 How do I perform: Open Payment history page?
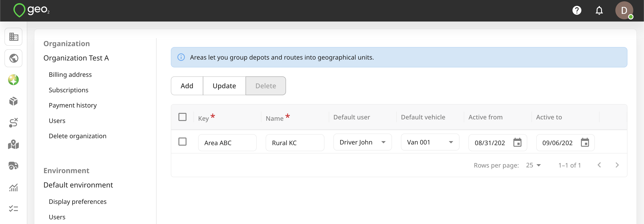[73, 105]
